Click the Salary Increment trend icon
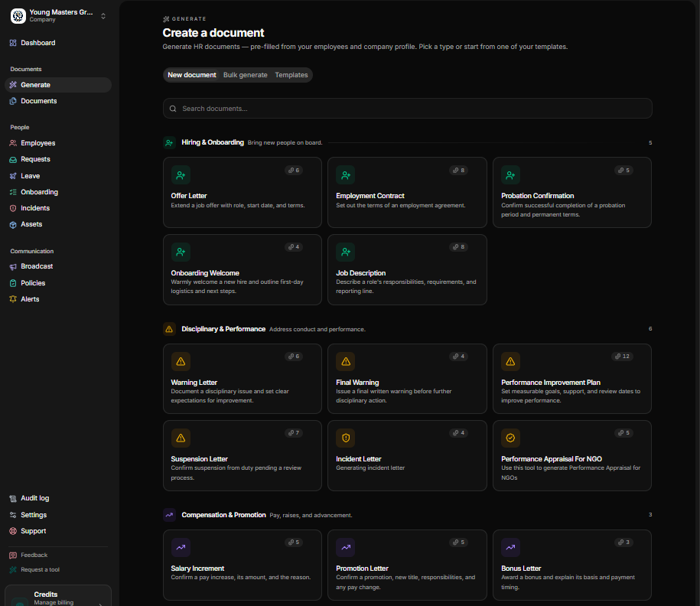 [181, 548]
